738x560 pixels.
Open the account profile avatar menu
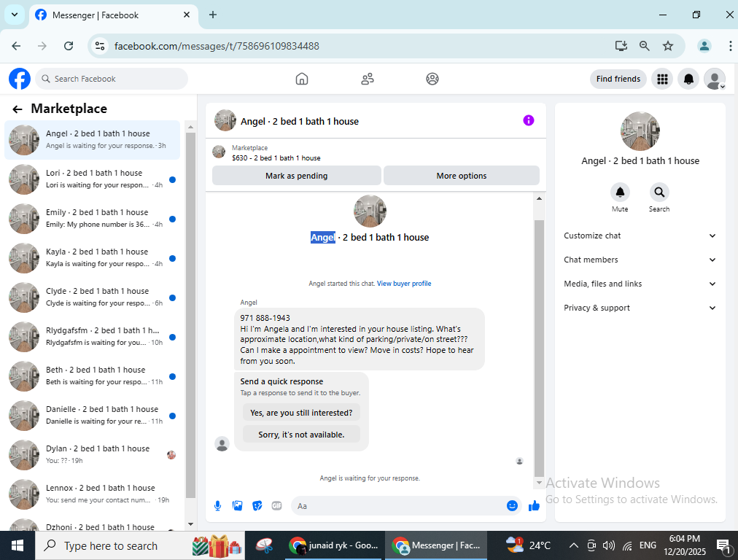(x=715, y=79)
